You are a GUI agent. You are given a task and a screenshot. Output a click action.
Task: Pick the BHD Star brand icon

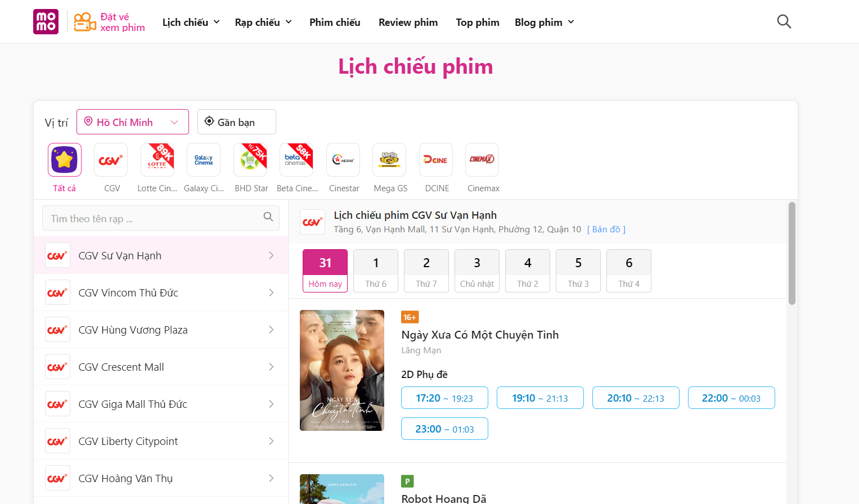point(250,160)
